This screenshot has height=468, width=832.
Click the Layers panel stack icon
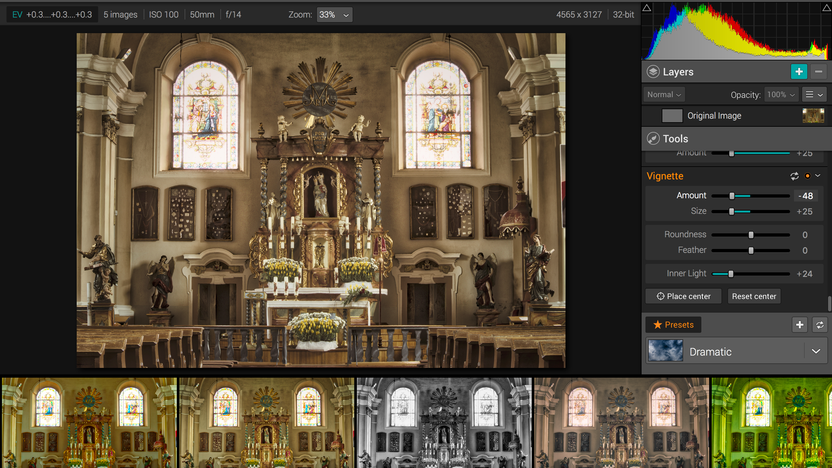(653, 72)
